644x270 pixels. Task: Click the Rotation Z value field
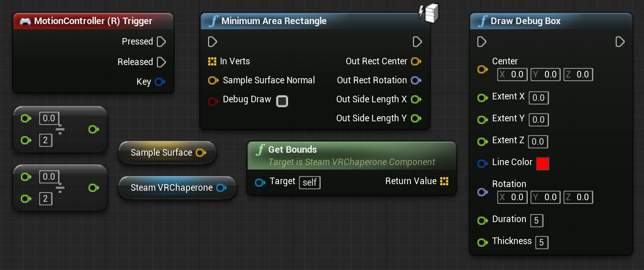578,197
